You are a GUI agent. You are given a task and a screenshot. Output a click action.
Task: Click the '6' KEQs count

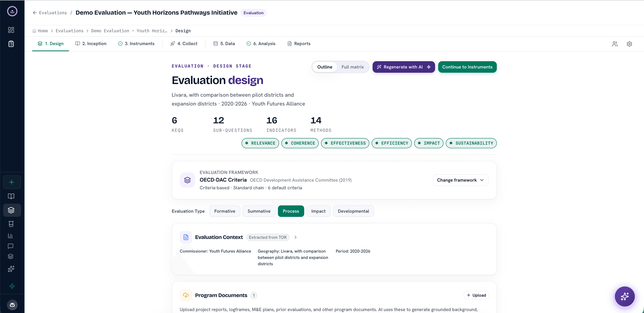point(174,120)
